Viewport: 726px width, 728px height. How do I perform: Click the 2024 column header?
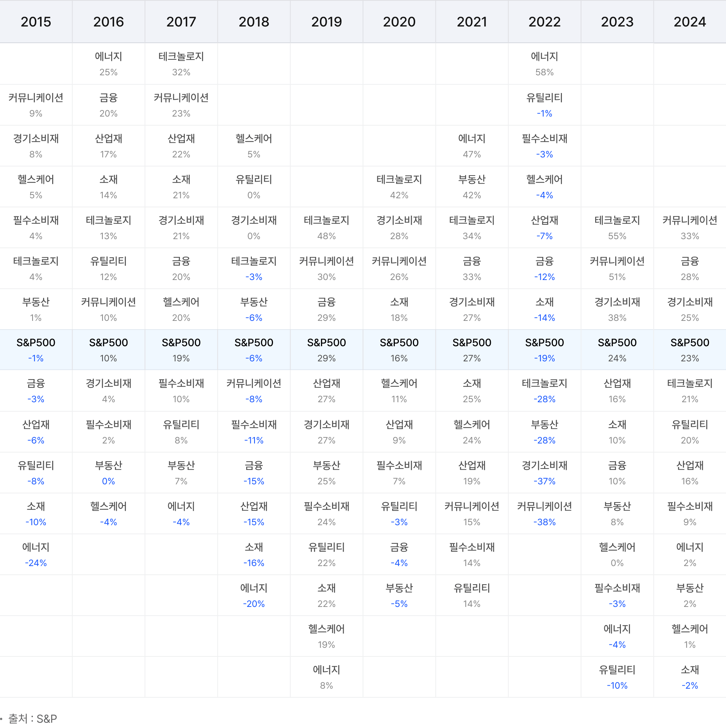(689, 22)
